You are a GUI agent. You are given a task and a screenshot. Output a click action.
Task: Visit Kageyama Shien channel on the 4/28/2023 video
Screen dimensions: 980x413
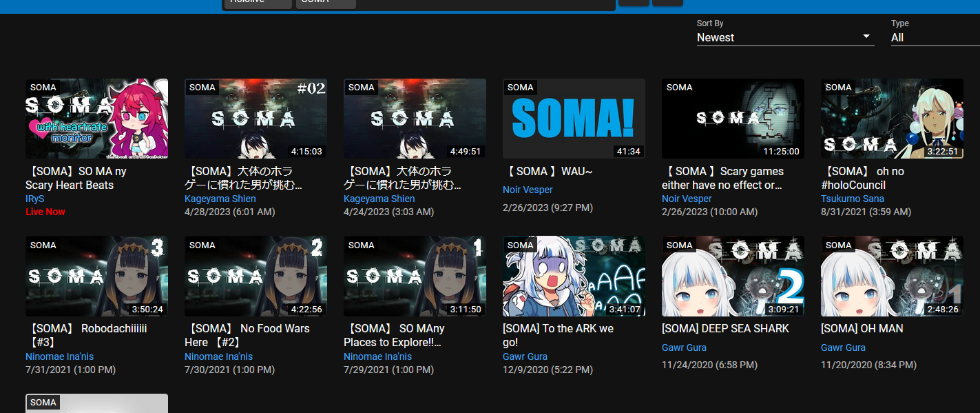click(x=220, y=199)
